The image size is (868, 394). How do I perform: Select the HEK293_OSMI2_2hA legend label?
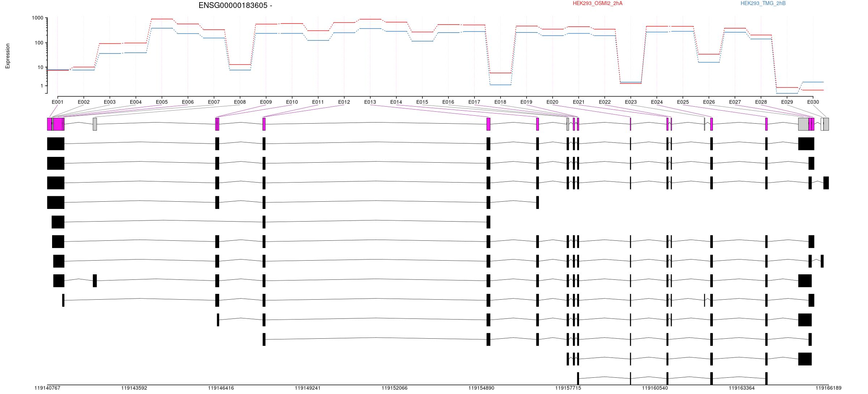[x=597, y=3]
